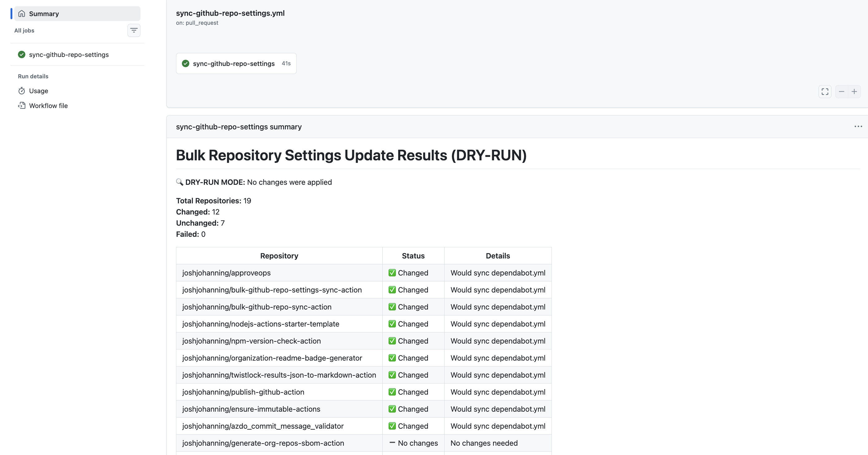Click the green check beside sync-github-repo-settings in sidebar
Image resolution: width=868 pixels, height=455 pixels.
pos(21,54)
